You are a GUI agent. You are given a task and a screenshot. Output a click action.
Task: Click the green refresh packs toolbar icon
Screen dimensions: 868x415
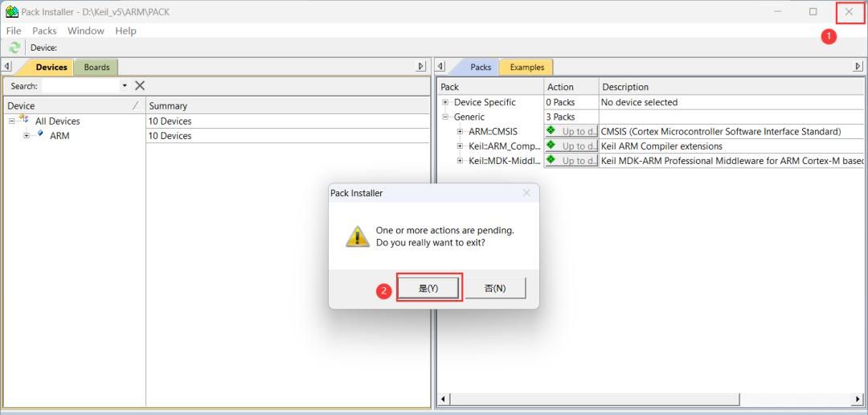click(x=14, y=47)
